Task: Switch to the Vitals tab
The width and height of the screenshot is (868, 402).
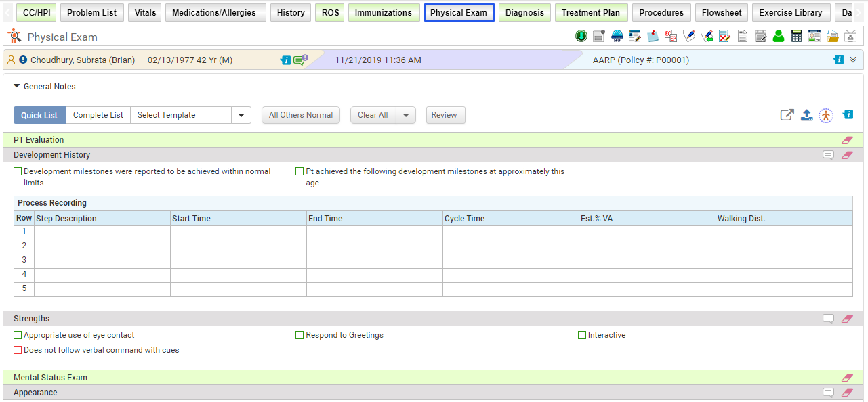Action: 145,12
